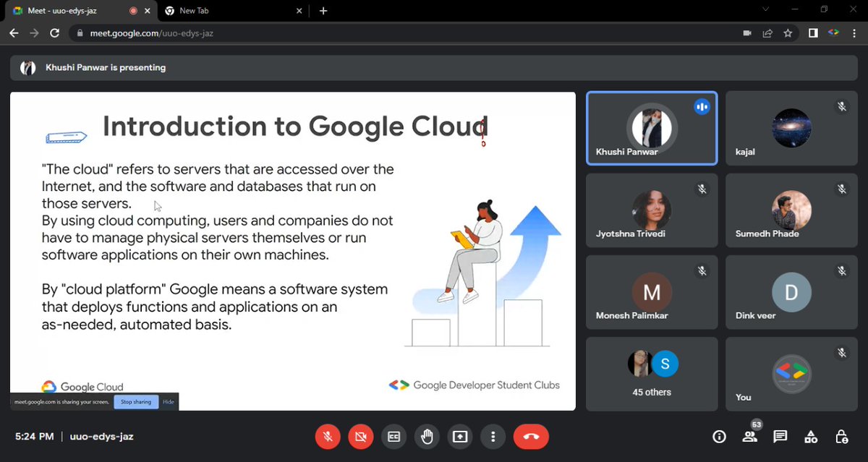
Task: Go forward in browser history
Action: (34, 33)
